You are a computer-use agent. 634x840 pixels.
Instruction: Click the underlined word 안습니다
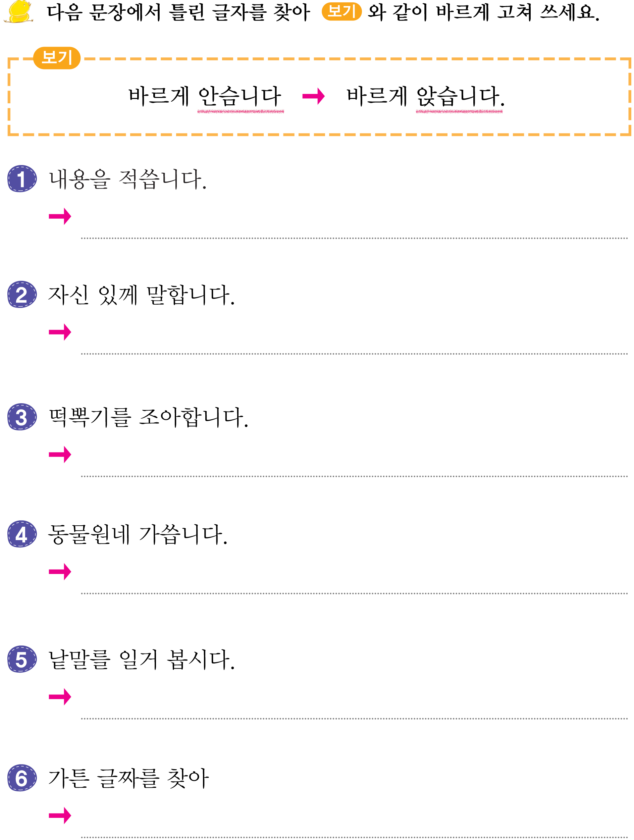click(x=240, y=97)
